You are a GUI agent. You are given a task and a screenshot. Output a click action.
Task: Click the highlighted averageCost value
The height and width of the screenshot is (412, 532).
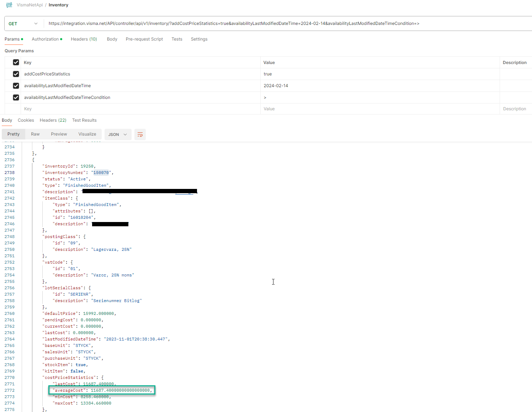click(x=120, y=390)
